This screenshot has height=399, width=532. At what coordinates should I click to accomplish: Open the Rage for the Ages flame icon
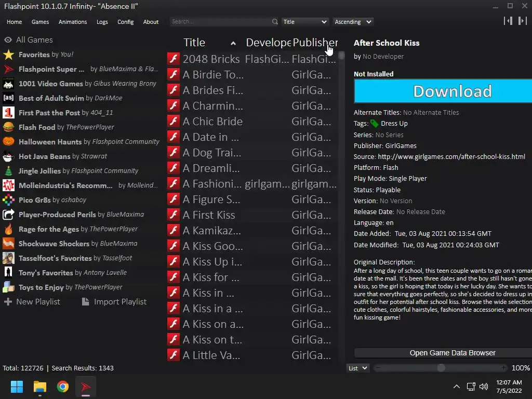click(x=8, y=229)
